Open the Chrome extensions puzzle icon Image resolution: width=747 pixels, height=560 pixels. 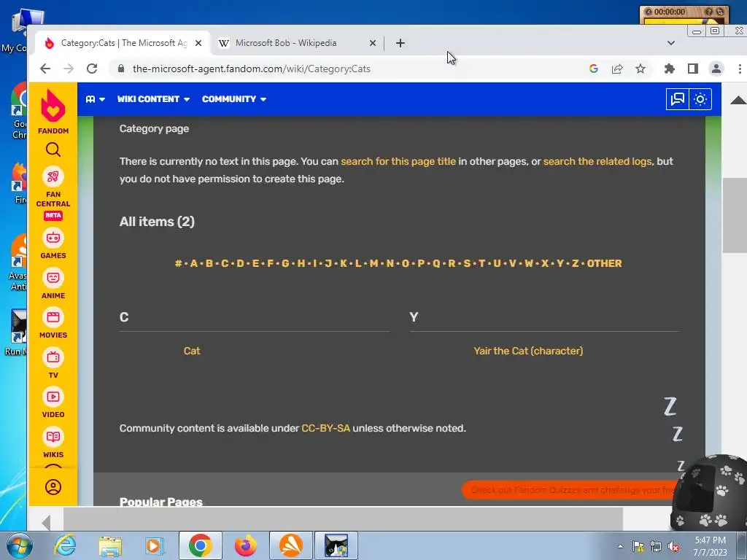[670, 69]
